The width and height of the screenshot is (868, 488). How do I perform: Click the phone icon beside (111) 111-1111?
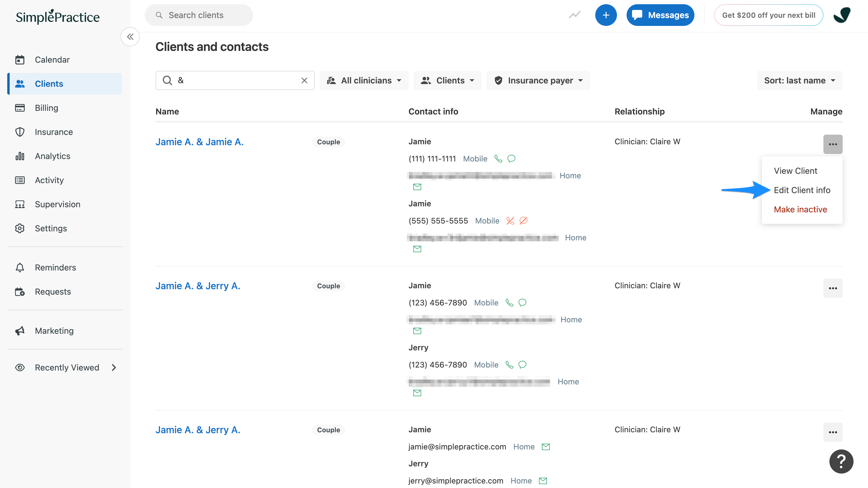(x=498, y=159)
